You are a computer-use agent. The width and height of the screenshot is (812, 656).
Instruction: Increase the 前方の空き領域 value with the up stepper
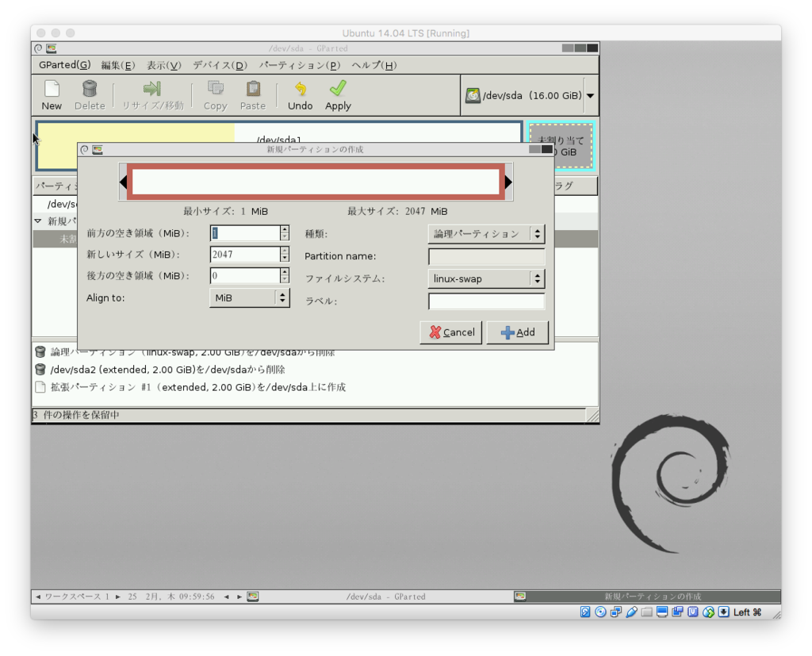285,229
